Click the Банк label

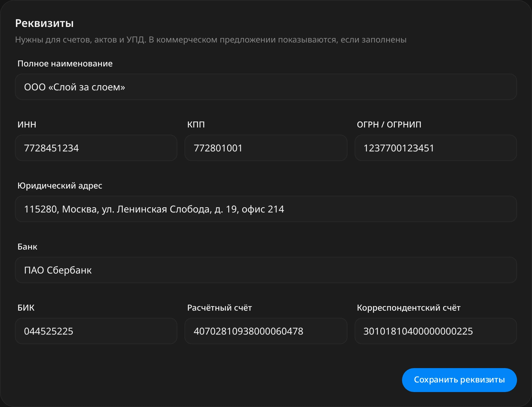28,247
